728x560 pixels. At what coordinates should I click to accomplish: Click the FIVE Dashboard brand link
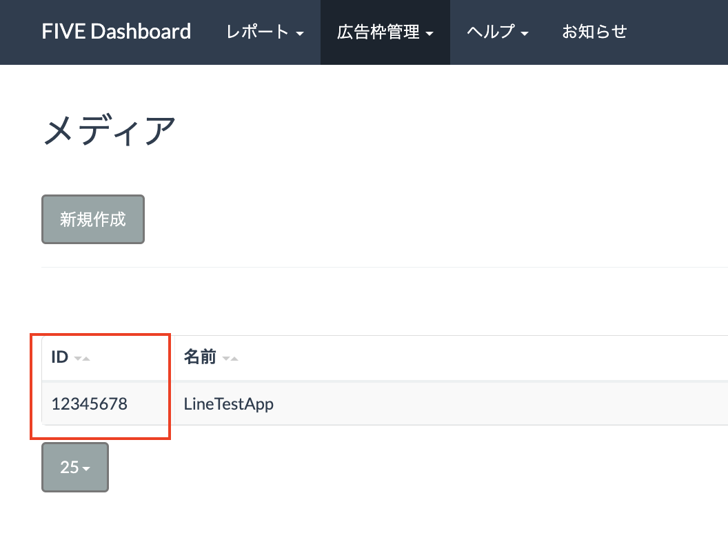[116, 32]
